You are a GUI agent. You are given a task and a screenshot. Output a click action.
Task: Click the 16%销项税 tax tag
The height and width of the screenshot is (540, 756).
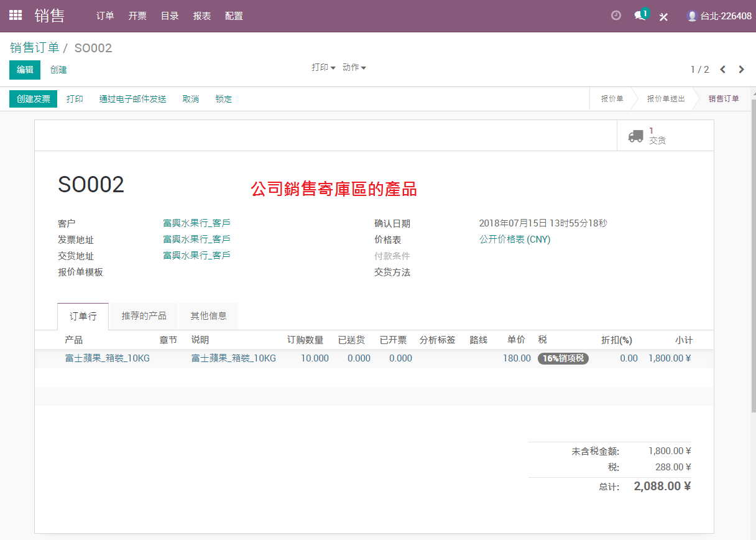563,358
